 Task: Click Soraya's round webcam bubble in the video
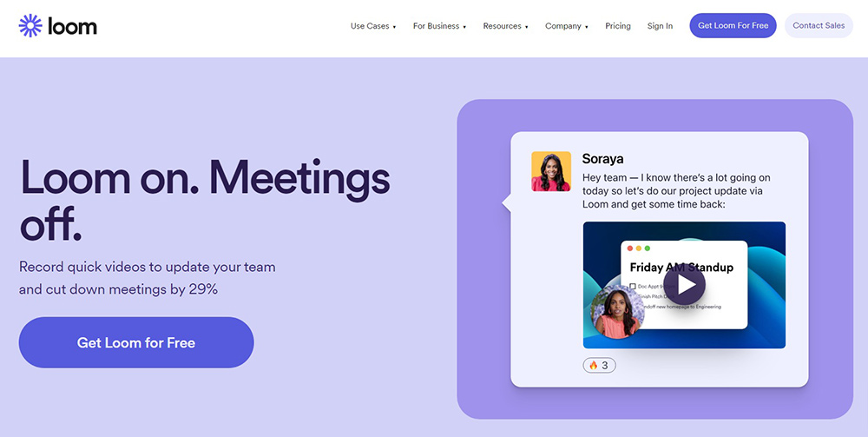[x=617, y=312]
